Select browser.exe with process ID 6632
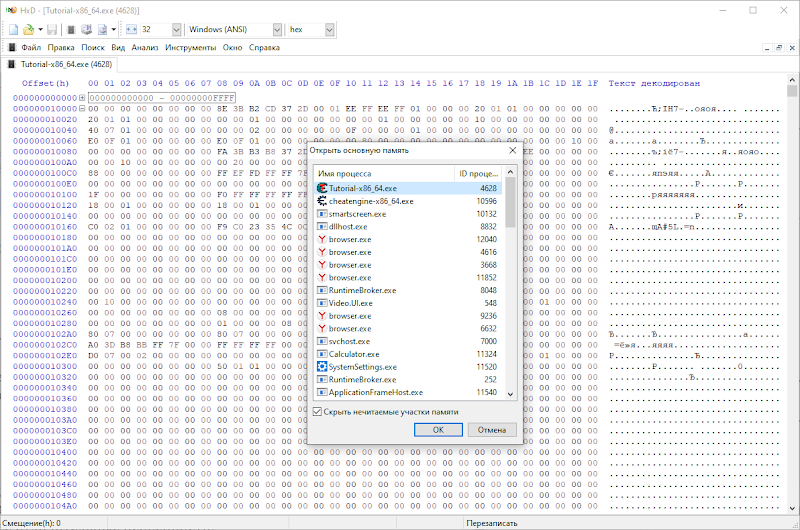The height and width of the screenshot is (530, 800). 408,329
